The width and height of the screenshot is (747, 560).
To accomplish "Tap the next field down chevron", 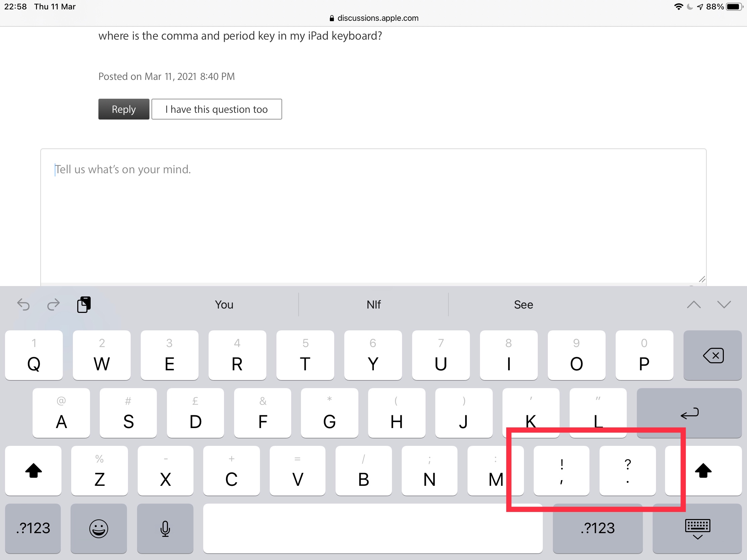I will 724,304.
